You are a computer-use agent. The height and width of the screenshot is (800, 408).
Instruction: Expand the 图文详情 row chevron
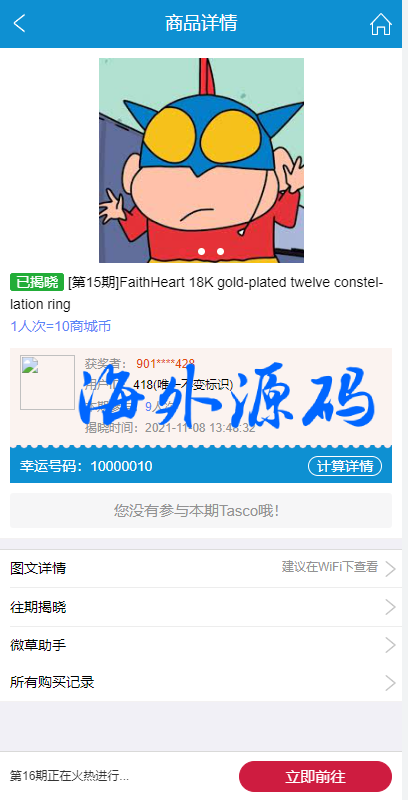click(x=390, y=568)
